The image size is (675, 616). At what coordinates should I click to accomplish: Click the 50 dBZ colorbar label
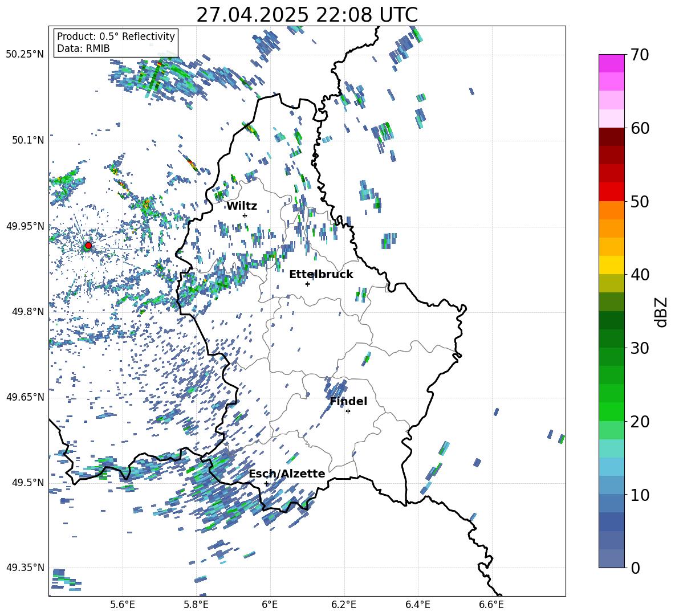[640, 202]
